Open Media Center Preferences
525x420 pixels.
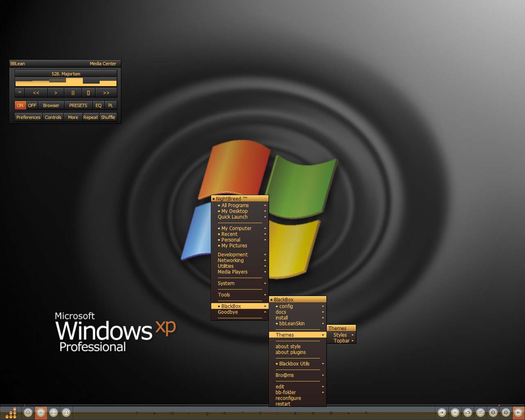tap(28, 117)
